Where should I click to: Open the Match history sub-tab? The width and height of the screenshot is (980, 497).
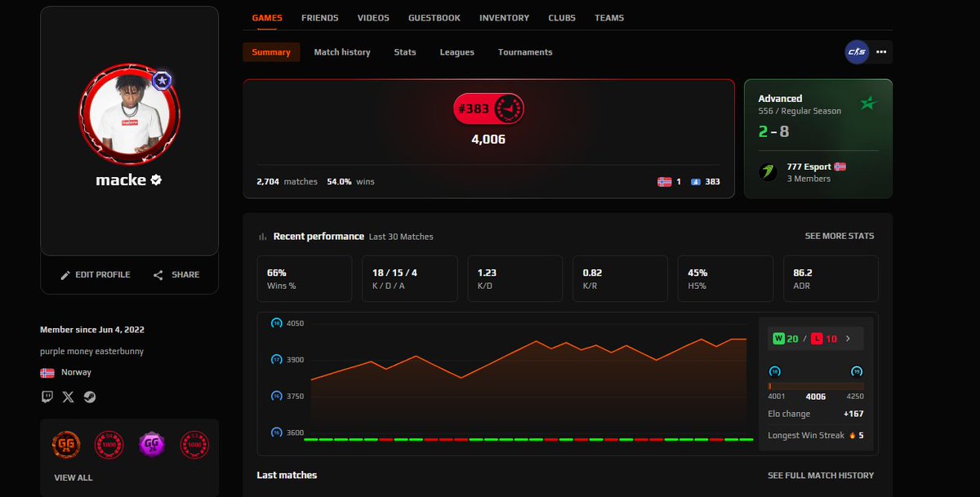coord(342,52)
